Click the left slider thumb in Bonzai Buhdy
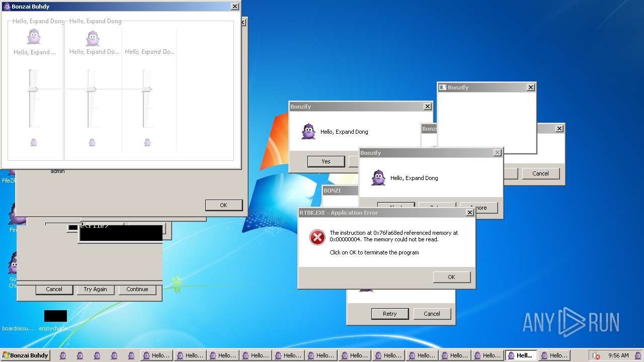The height and width of the screenshot is (362, 644). 33,89
